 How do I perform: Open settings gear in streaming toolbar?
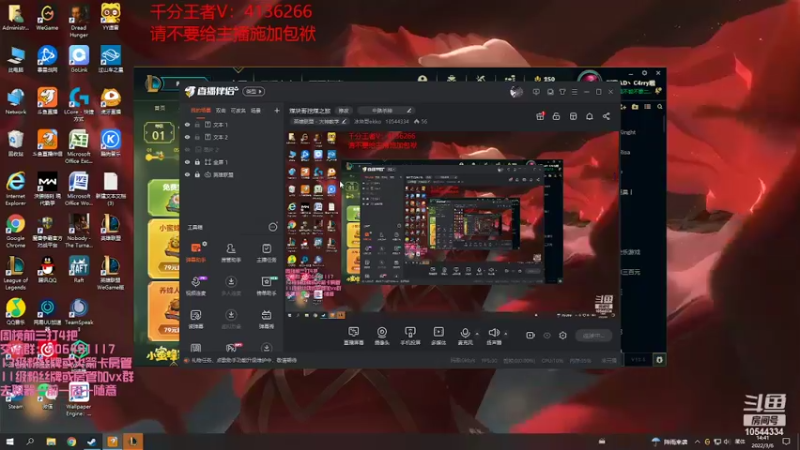[x=563, y=335]
